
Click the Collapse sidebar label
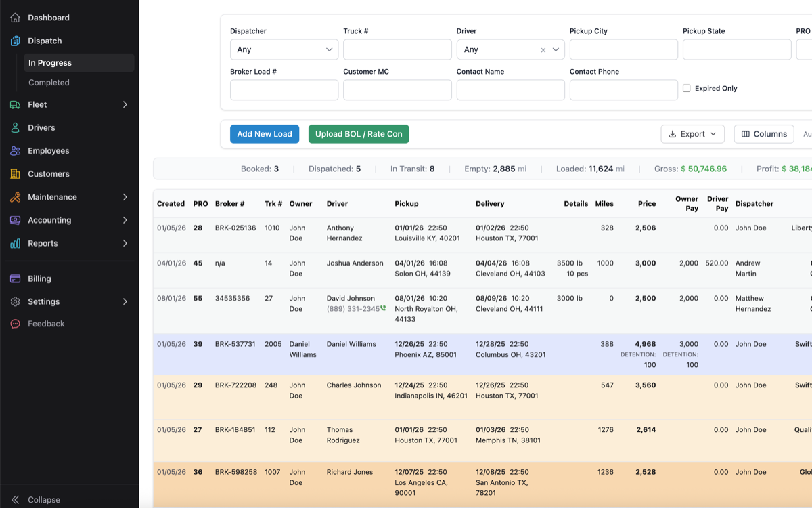coord(44,500)
